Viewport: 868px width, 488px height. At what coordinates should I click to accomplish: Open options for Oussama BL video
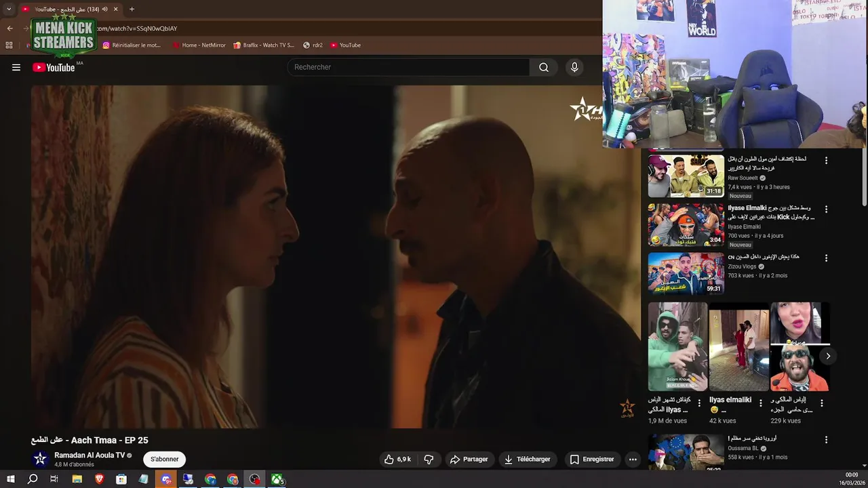(x=826, y=440)
